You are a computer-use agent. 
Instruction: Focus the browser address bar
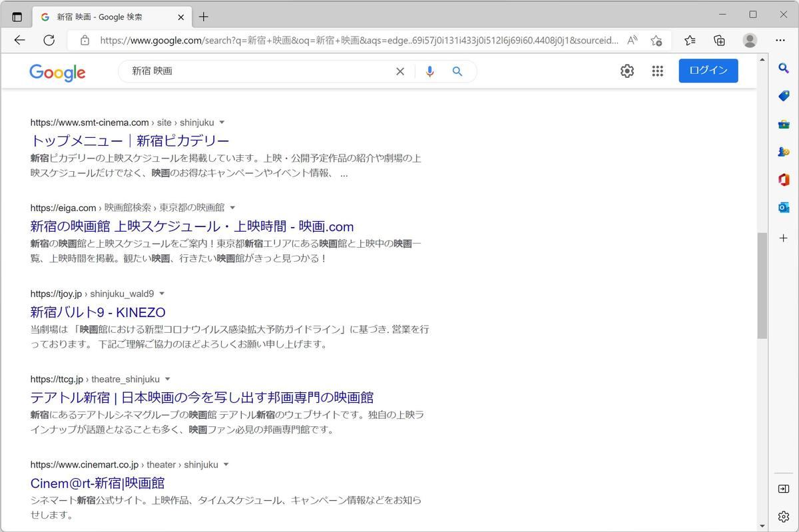coord(360,41)
